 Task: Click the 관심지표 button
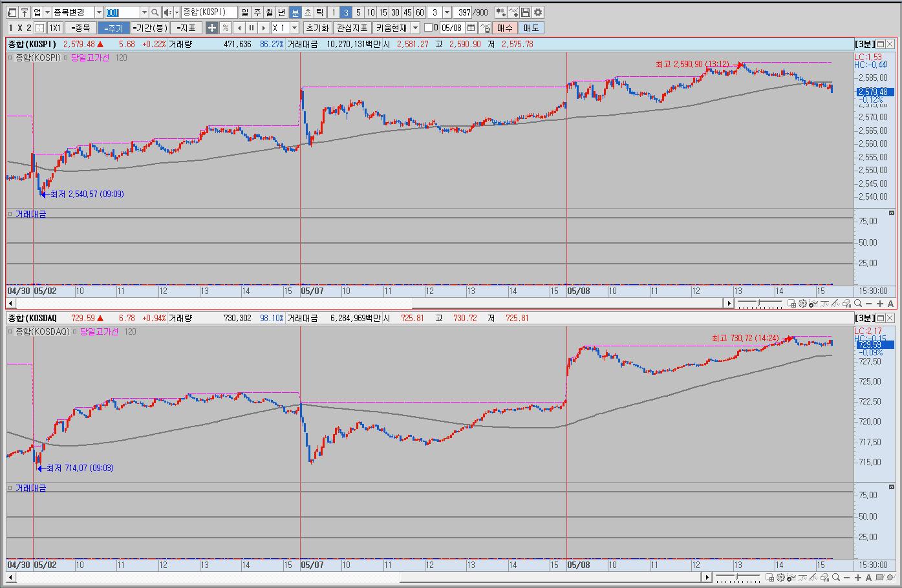[x=352, y=28]
